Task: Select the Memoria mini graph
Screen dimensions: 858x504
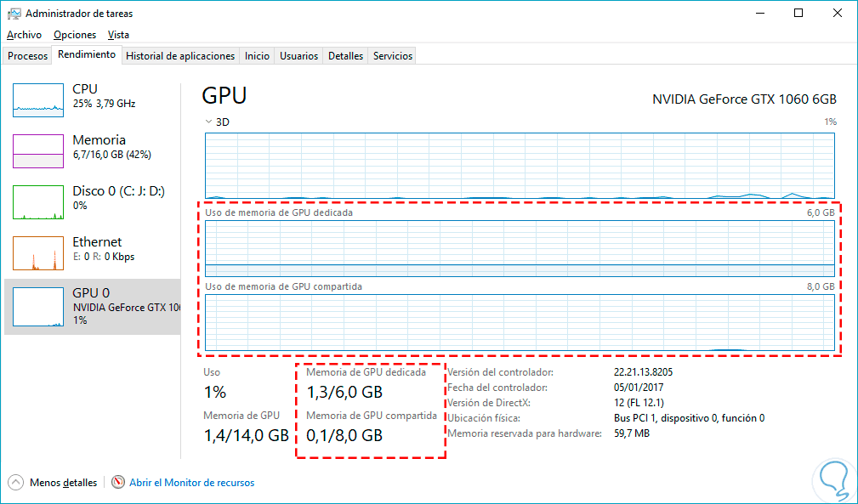Action: coord(38,150)
